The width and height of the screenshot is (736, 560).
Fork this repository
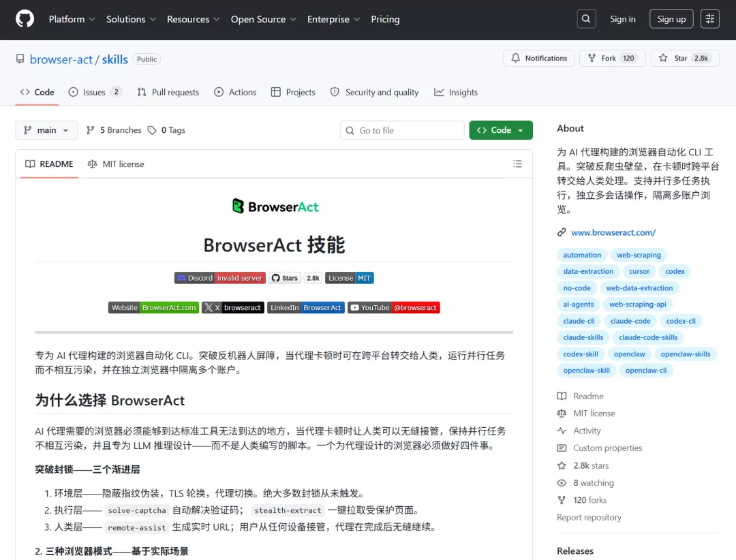pos(613,58)
